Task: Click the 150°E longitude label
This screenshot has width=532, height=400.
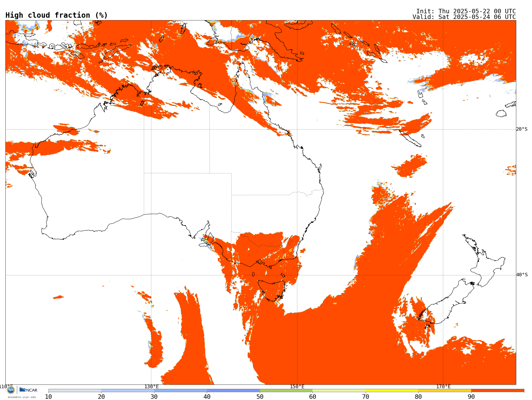Action: click(297, 387)
